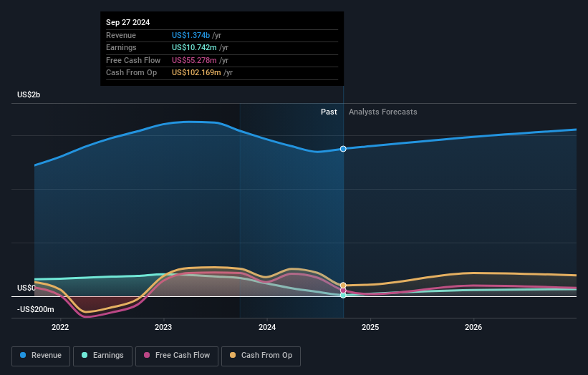Click the US$55.278m free cash flow value
Viewport: 588px width, 375px height.
pos(194,60)
